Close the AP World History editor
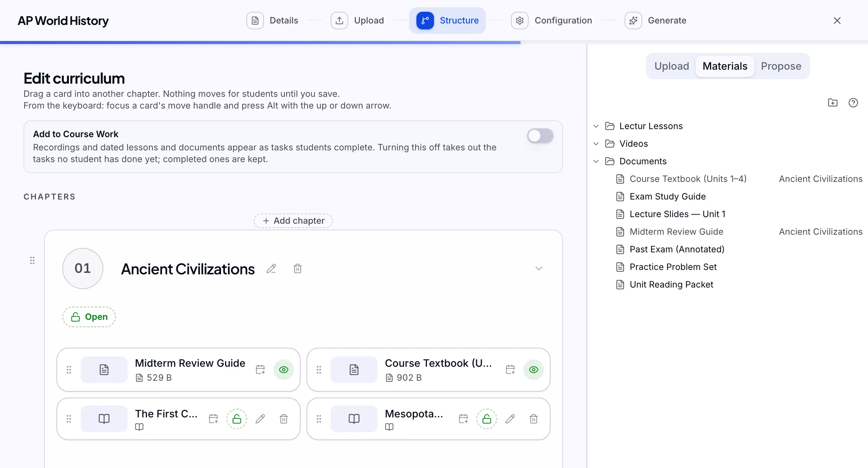The width and height of the screenshot is (868, 468). pyautogui.click(x=837, y=21)
